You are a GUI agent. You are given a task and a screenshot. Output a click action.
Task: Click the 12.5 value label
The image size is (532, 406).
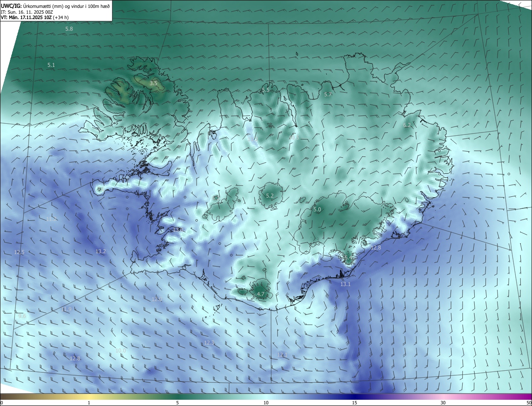pos(19,252)
